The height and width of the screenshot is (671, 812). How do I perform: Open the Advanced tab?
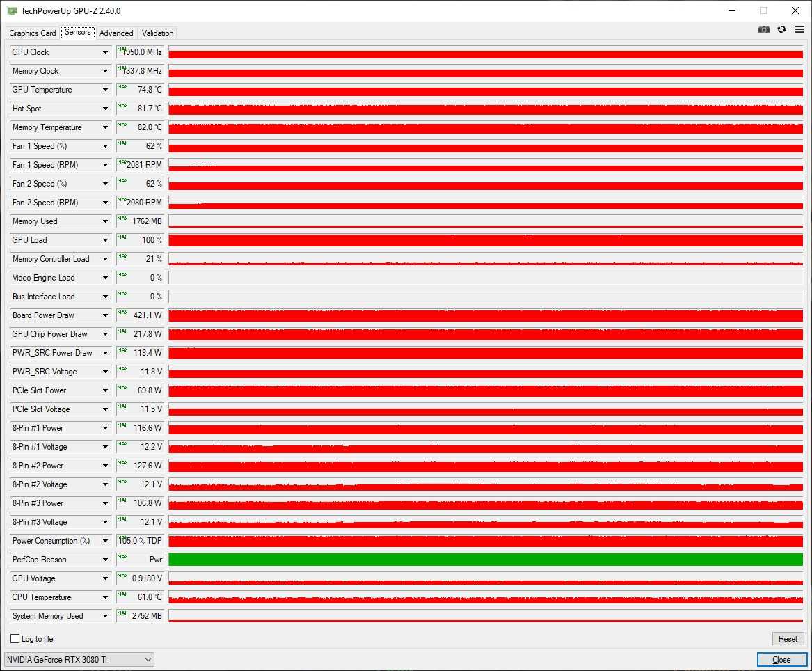click(x=116, y=33)
